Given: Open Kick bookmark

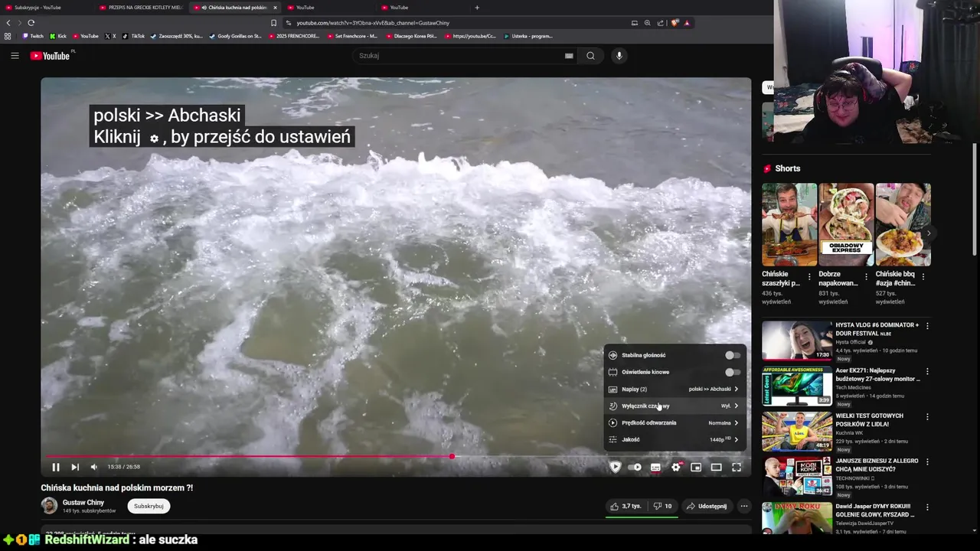Looking at the screenshot, I should click(x=58, y=36).
